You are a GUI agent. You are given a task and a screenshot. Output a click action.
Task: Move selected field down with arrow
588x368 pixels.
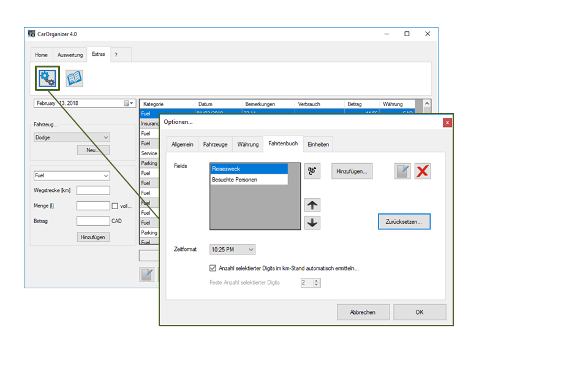click(x=312, y=223)
